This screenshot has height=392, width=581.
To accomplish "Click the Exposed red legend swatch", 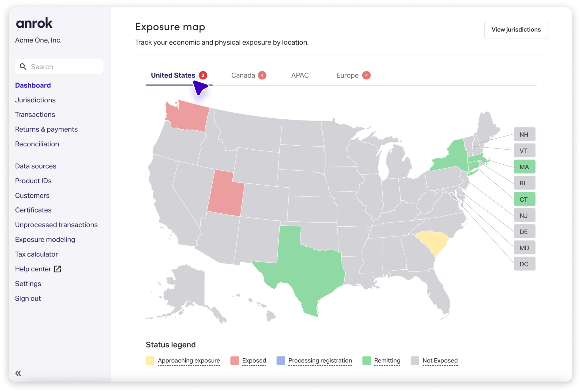I will (x=234, y=361).
